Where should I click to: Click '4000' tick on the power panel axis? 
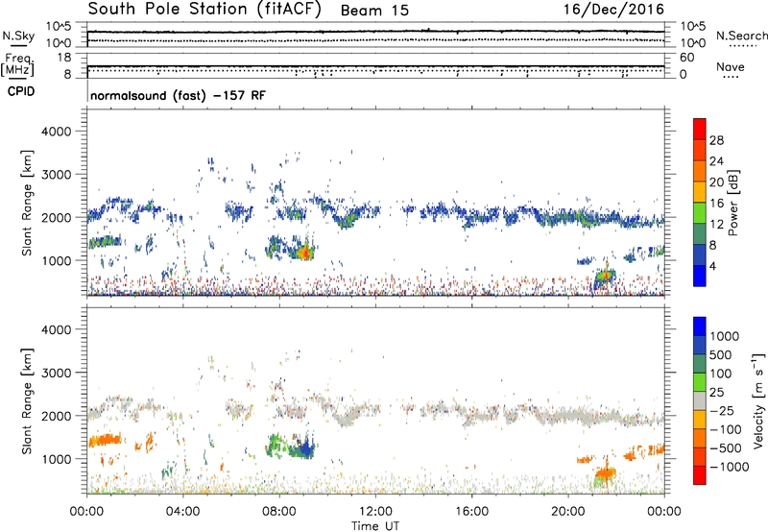57,132
